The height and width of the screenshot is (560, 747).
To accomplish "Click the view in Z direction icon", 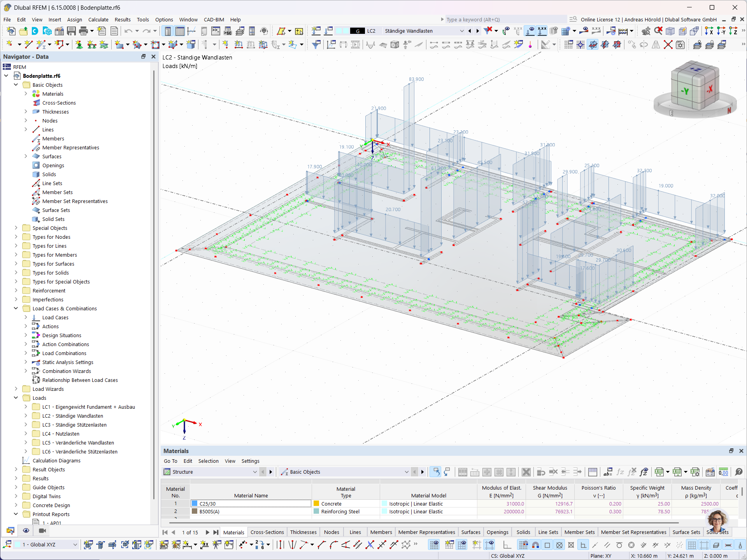I will click(x=733, y=31).
